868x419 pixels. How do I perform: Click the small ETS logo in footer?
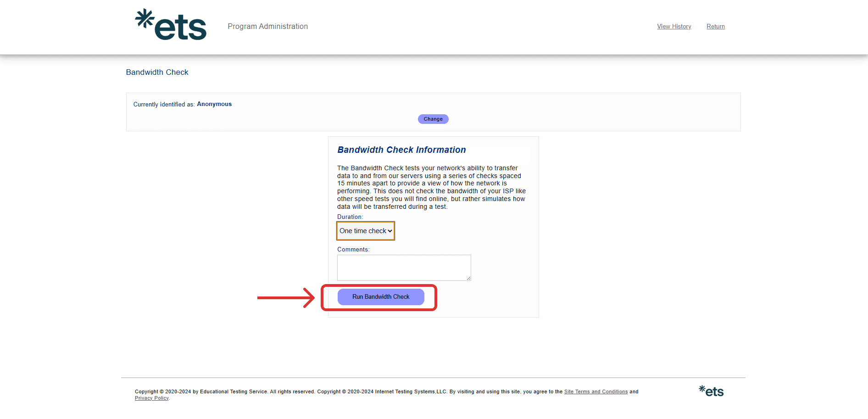pos(711,391)
